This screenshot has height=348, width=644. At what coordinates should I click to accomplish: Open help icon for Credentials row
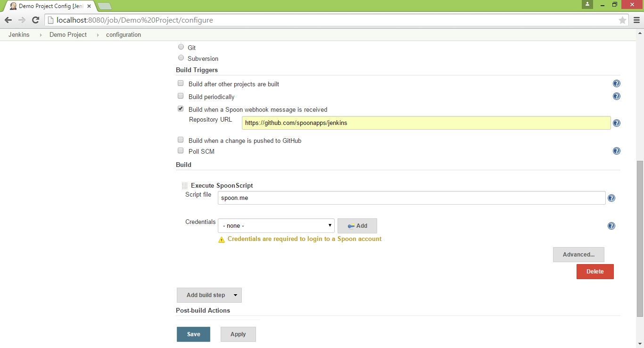(x=611, y=226)
